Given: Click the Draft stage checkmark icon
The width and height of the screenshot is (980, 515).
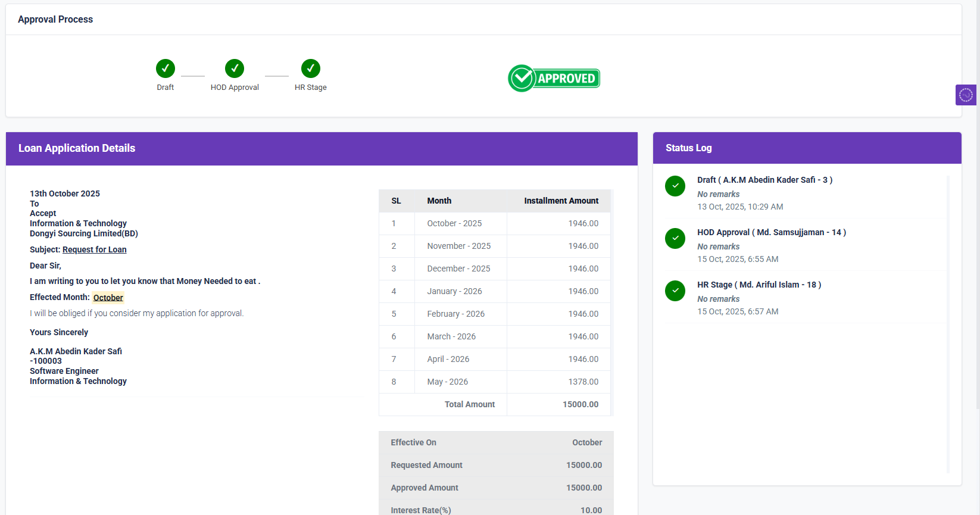Looking at the screenshot, I should point(166,68).
